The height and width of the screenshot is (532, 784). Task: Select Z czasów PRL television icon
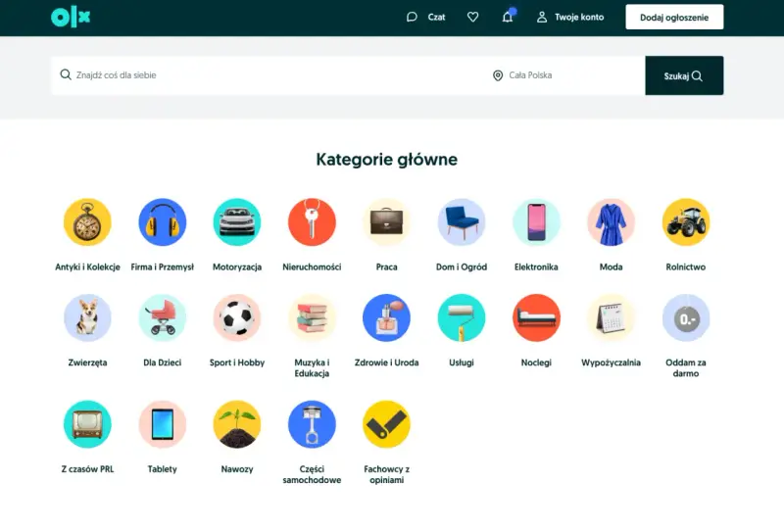pyautogui.click(x=87, y=424)
